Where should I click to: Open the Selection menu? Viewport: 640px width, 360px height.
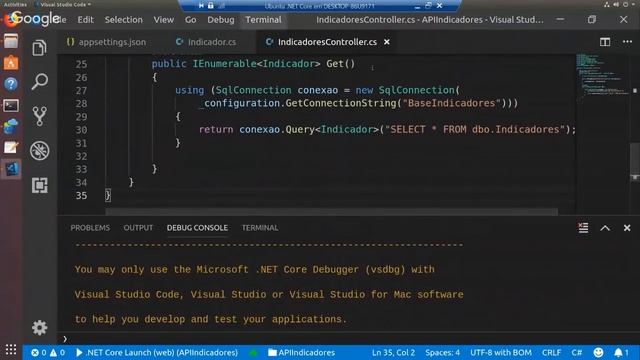coord(124,20)
